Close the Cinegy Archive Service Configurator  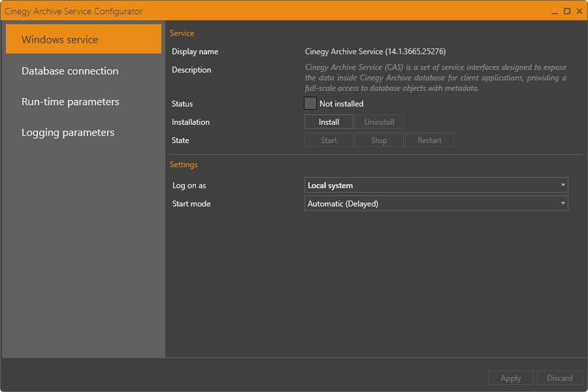[x=580, y=11]
